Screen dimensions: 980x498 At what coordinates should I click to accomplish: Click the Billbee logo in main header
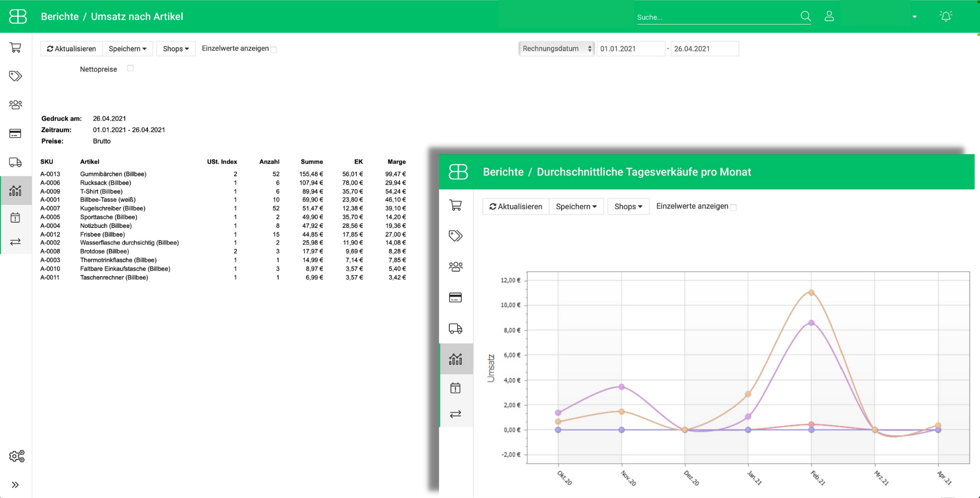18,16
